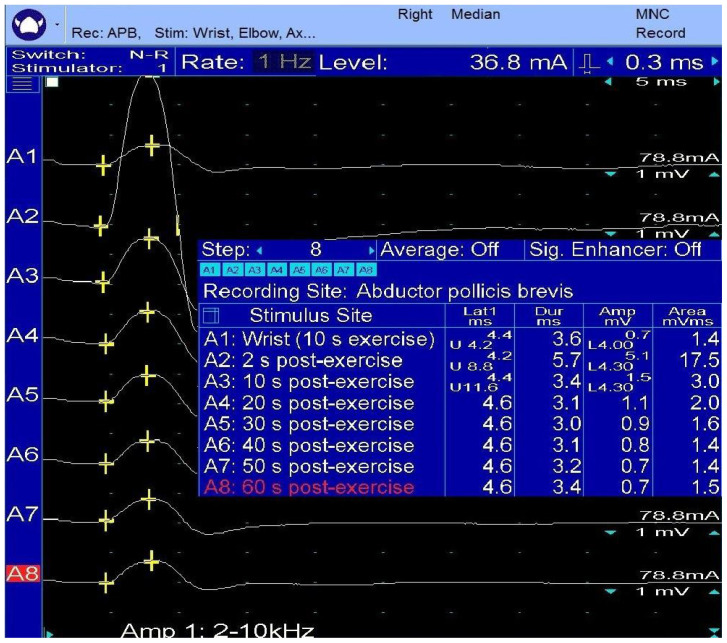The image size is (727, 643).
Task: Click the Lat1 ms column header
Action: 480,316
